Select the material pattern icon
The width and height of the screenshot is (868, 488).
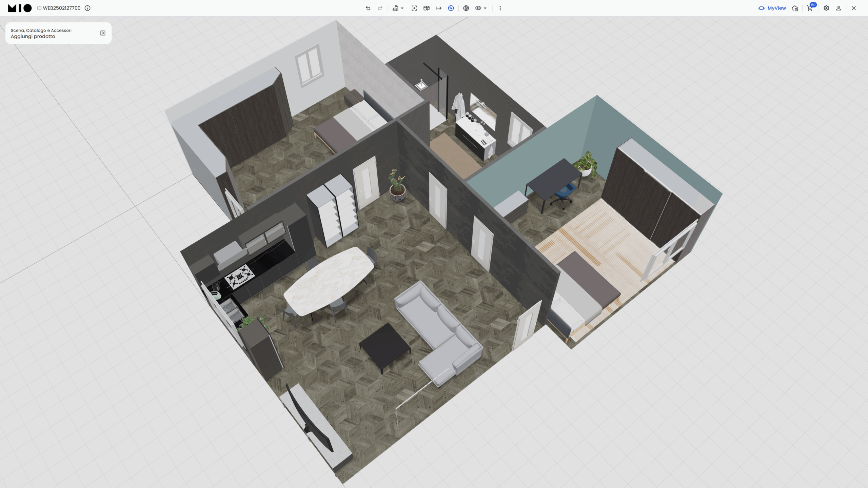(466, 8)
